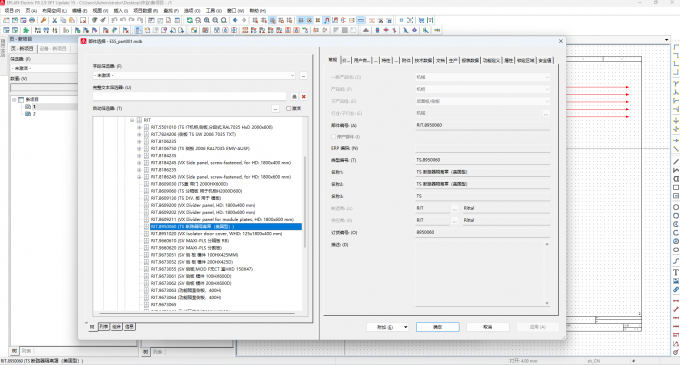Expand RIT.8186245 VX Side panel 1800x600 node
This screenshot has height=365, width=680.
(139, 177)
